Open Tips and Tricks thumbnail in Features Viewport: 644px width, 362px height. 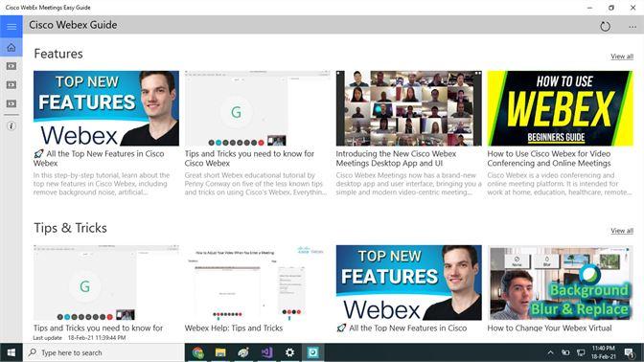coord(257,108)
